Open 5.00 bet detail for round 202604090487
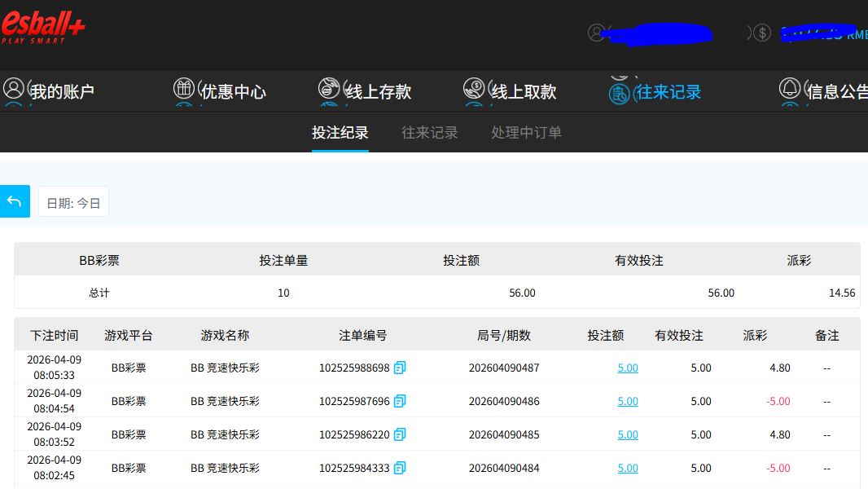 [x=627, y=368]
